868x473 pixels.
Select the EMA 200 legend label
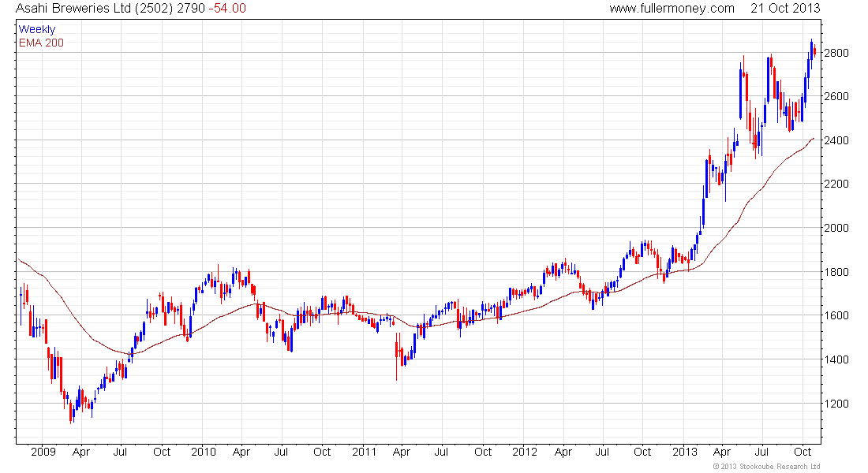click(42, 43)
